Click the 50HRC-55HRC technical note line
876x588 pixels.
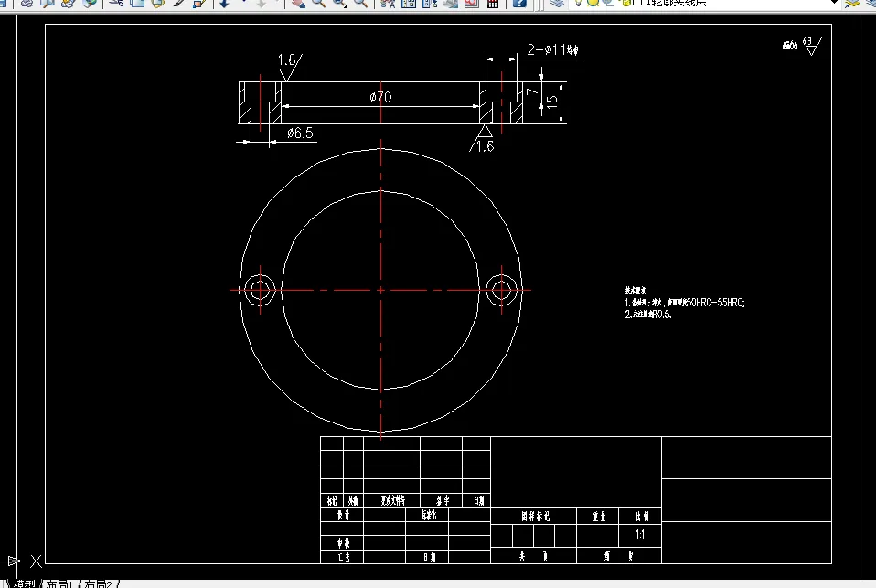(x=684, y=303)
